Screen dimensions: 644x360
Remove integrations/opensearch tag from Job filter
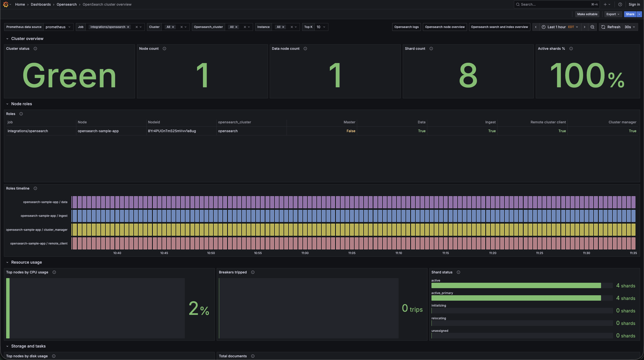click(128, 27)
